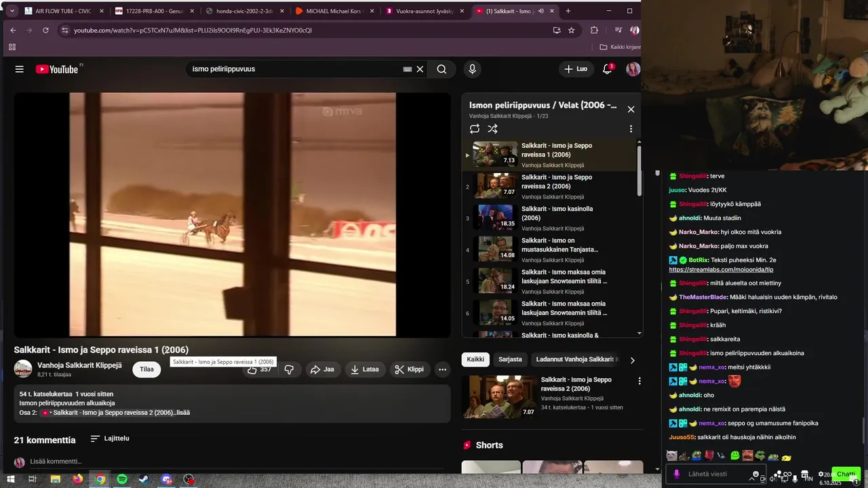Open the Lajittelu comment sort menu
Screen dimensions: 868x488
(x=110, y=439)
